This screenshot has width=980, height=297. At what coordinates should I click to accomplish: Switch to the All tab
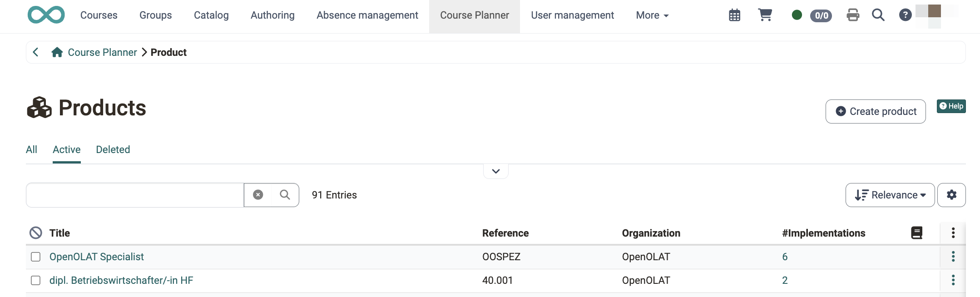(x=31, y=150)
